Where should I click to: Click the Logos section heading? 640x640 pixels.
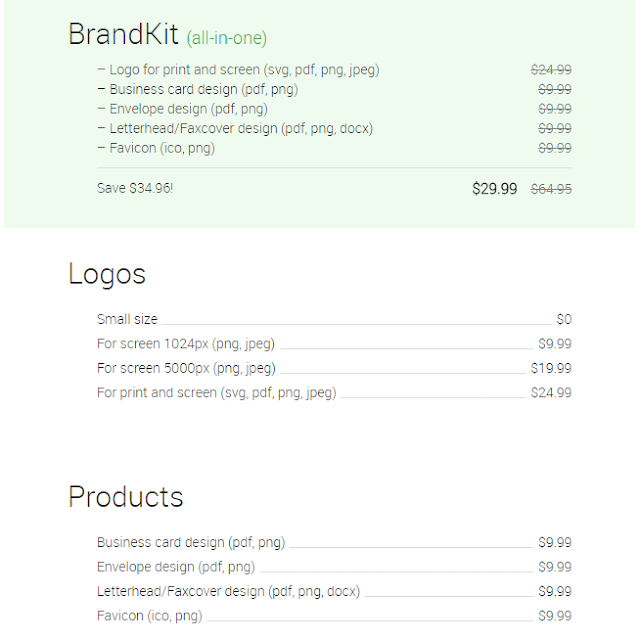[x=107, y=274]
